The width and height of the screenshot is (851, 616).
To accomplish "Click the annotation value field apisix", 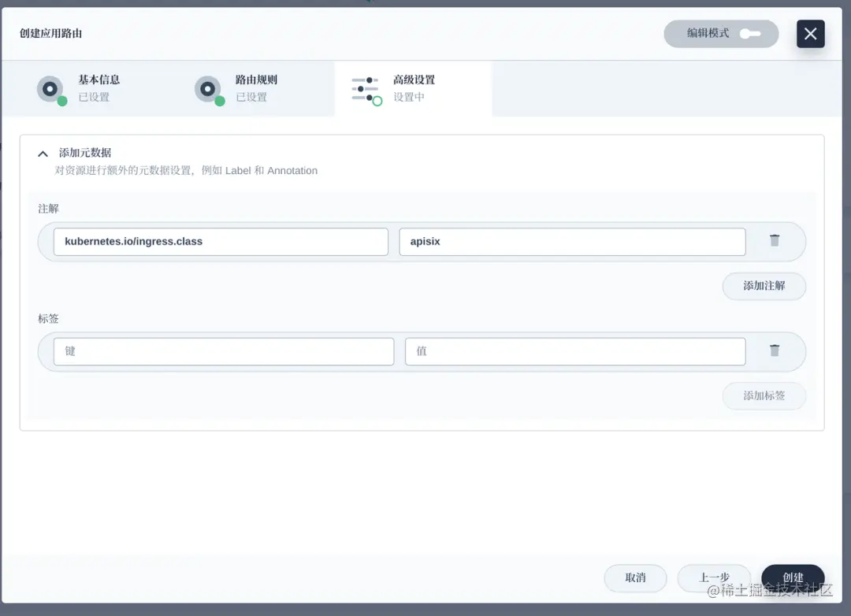I will 572,242.
